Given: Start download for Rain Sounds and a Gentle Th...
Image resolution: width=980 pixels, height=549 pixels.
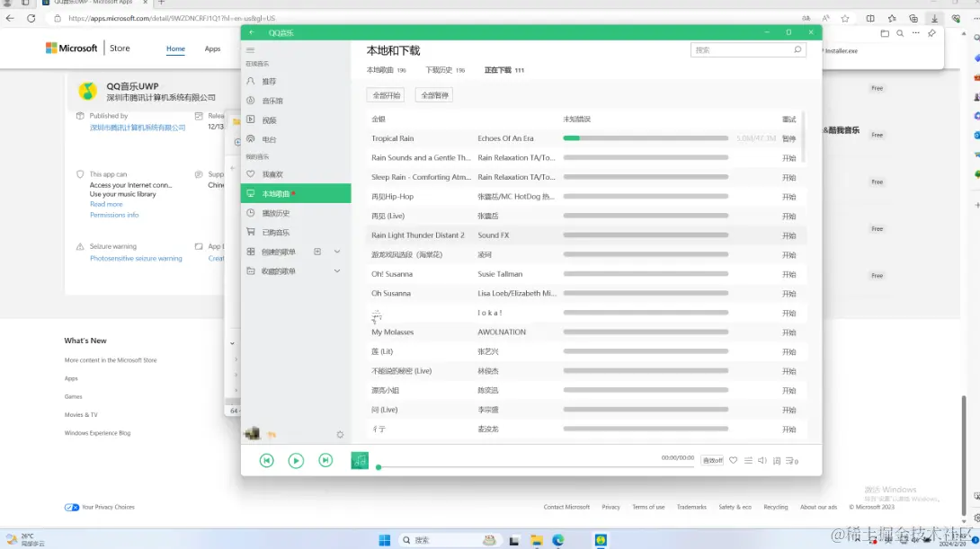Looking at the screenshot, I should click(x=788, y=158).
